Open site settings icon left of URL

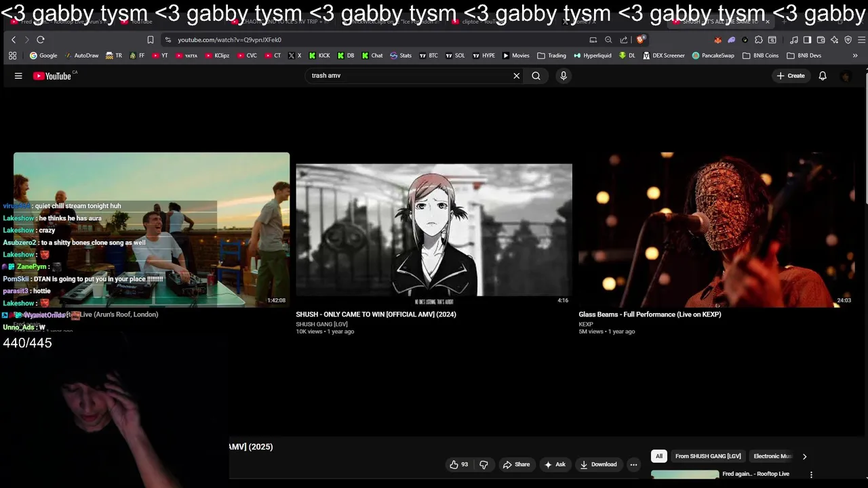coord(168,40)
